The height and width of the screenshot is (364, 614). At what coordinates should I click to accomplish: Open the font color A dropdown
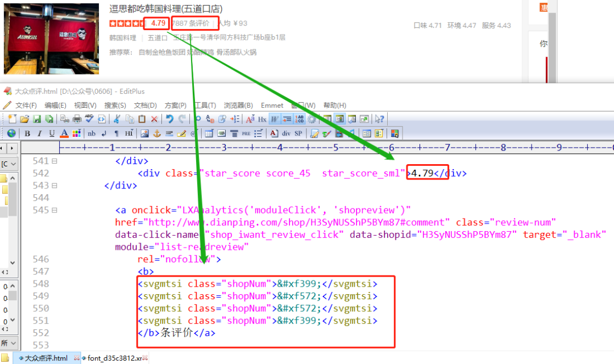click(x=64, y=133)
